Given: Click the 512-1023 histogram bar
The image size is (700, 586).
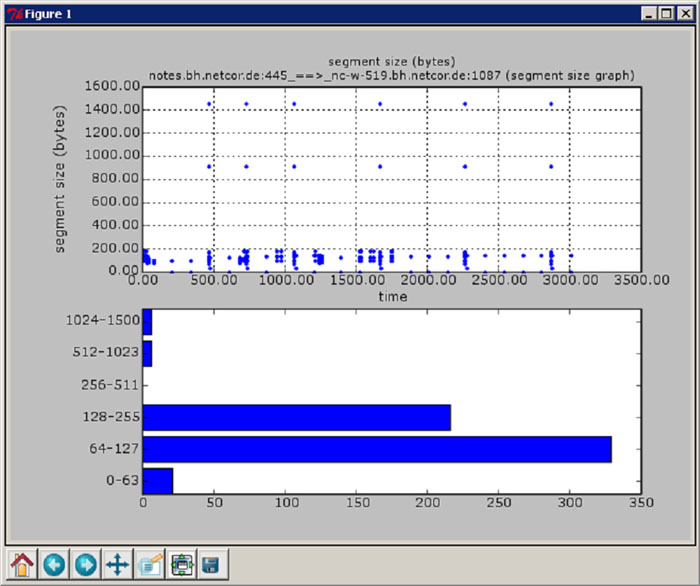Looking at the screenshot, I should (148, 354).
